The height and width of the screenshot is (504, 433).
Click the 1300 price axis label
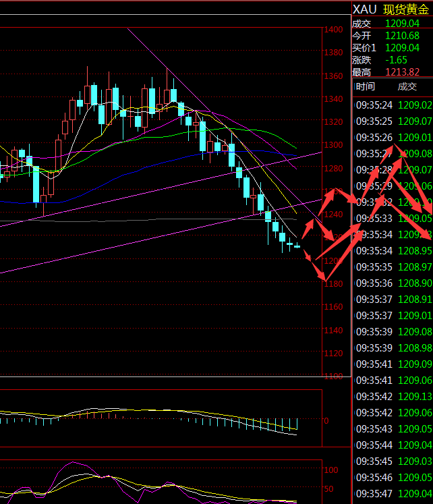333,145
